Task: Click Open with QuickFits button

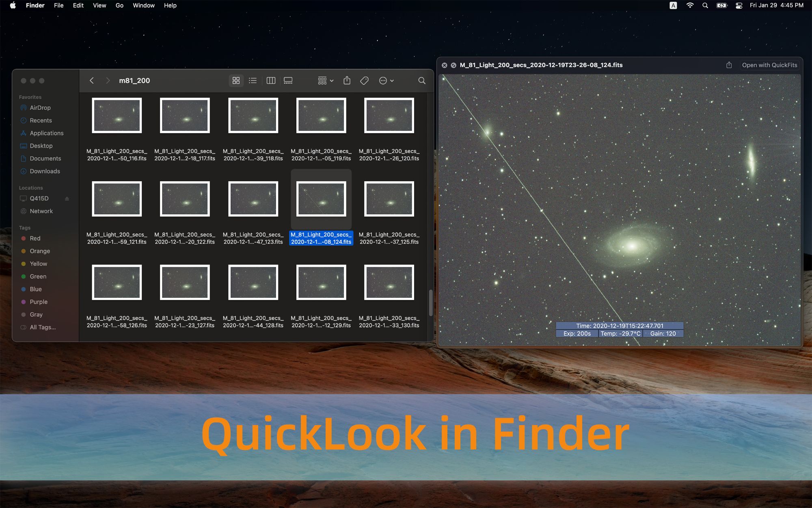Action: point(769,65)
